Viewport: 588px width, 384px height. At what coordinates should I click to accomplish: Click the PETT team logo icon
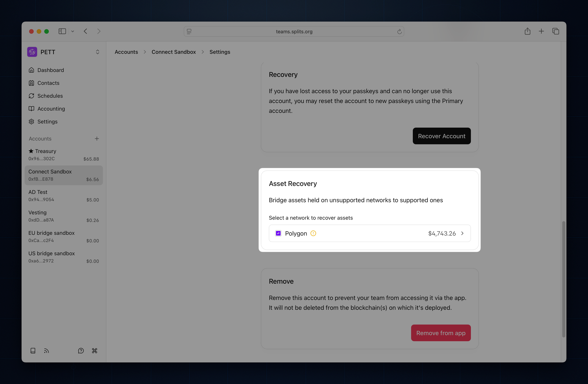coord(32,52)
